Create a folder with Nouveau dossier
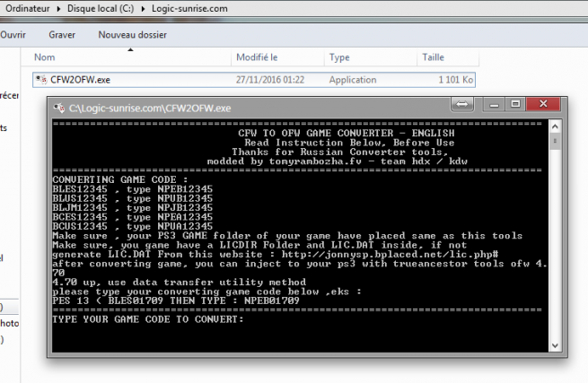This screenshot has height=383, width=588. pyautogui.click(x=132, y=35)
